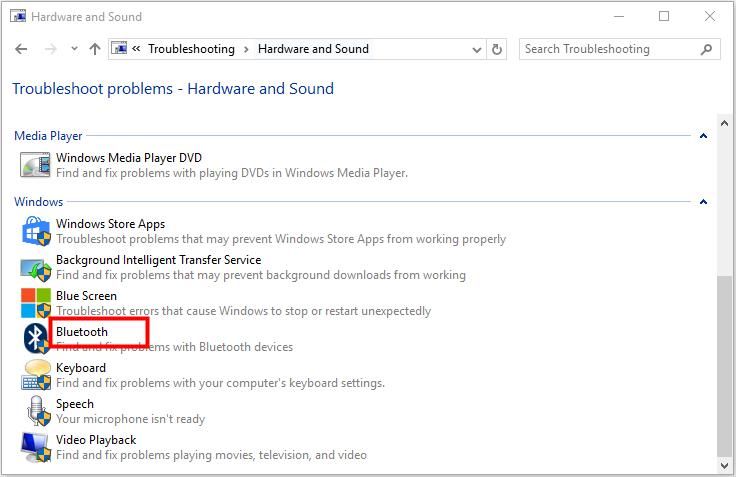Click the Blue Screen troubleshooter icon

[x=36, y=303]
